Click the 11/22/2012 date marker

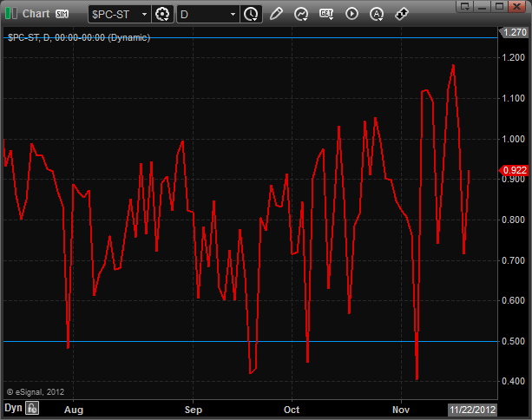(x=473, y=410)
